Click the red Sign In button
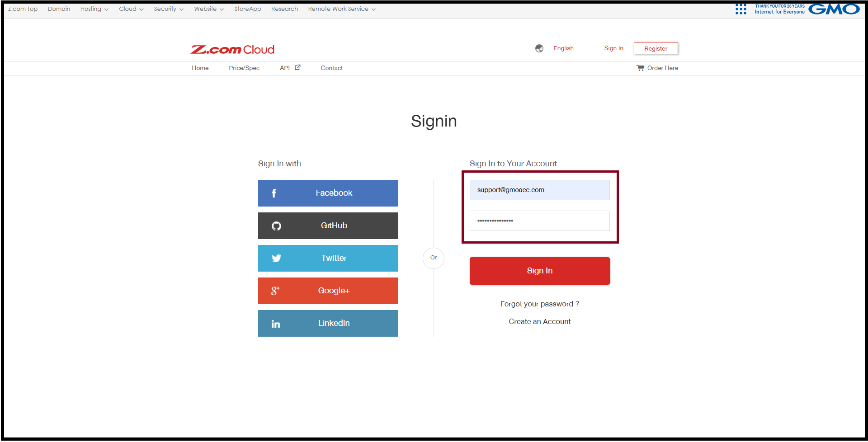868x442 pixels. pyautogui.click(x=539, y=271)
